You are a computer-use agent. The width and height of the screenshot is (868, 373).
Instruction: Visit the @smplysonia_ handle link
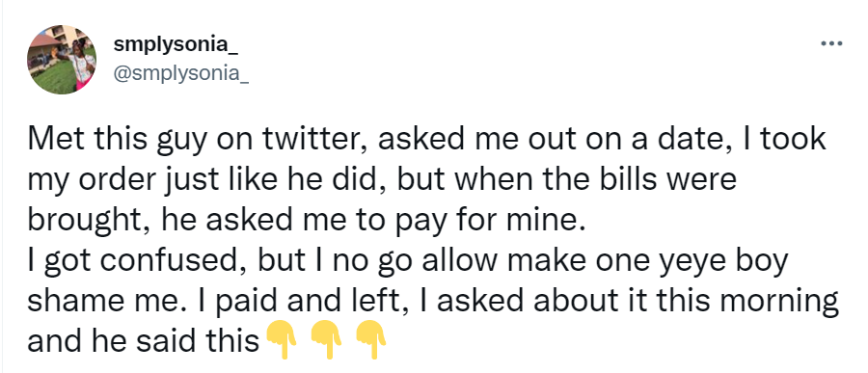pyautogui.click(x=181, y=73)
